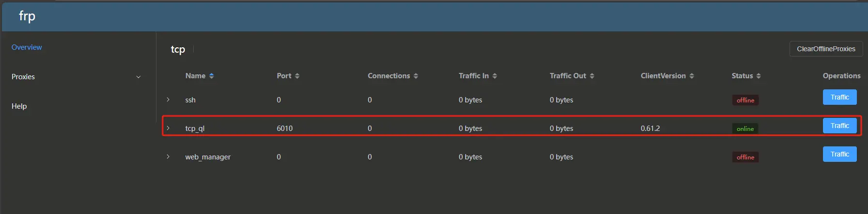
Task: Sort table by Port column icon
Action: coord(297,76)
